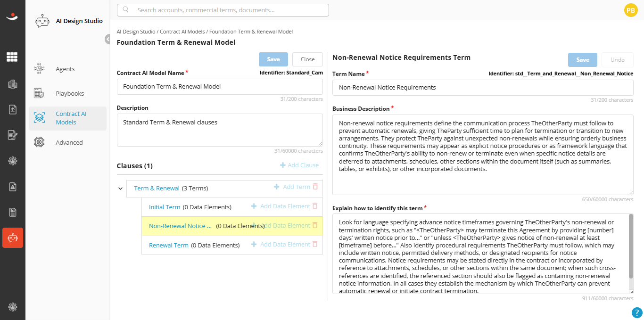Image resolution: width=644 pixels, height=320 pixels.
Task: Delete the Term & Renewal clause via trash icon
Action: coord(315,187)
